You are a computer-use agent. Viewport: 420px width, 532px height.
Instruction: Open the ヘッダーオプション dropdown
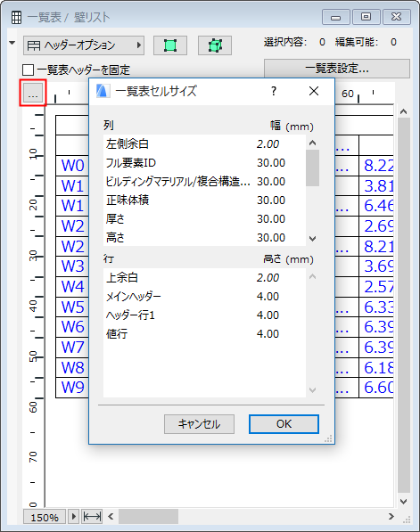tap(84, 45)
